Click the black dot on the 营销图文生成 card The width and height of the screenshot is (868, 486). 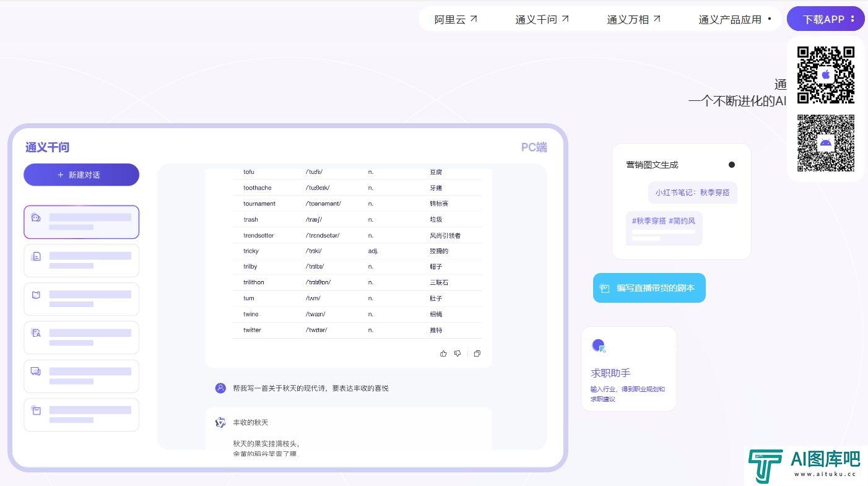[x=732, y=165]
